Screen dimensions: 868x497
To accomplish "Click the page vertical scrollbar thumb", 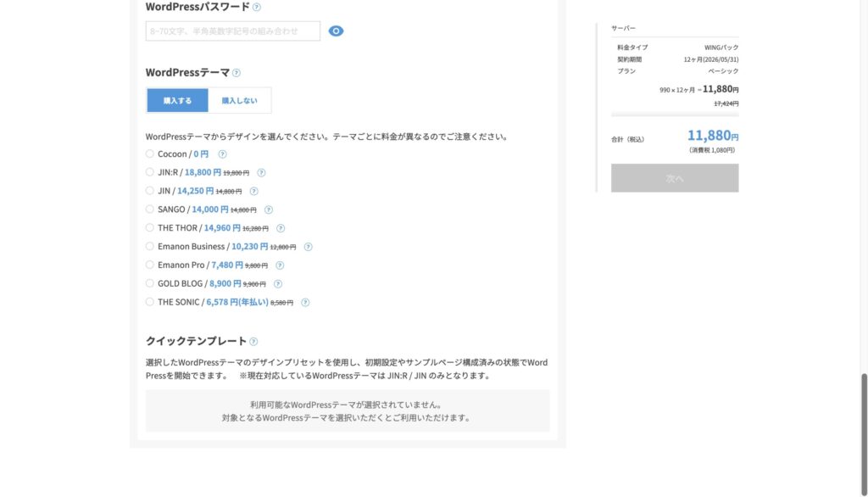I will (x=864, y=434).
